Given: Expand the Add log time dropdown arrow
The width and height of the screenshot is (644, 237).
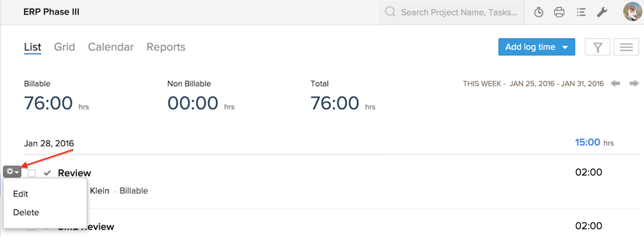Looking at the screenshot, I should (x=565, y=47).
